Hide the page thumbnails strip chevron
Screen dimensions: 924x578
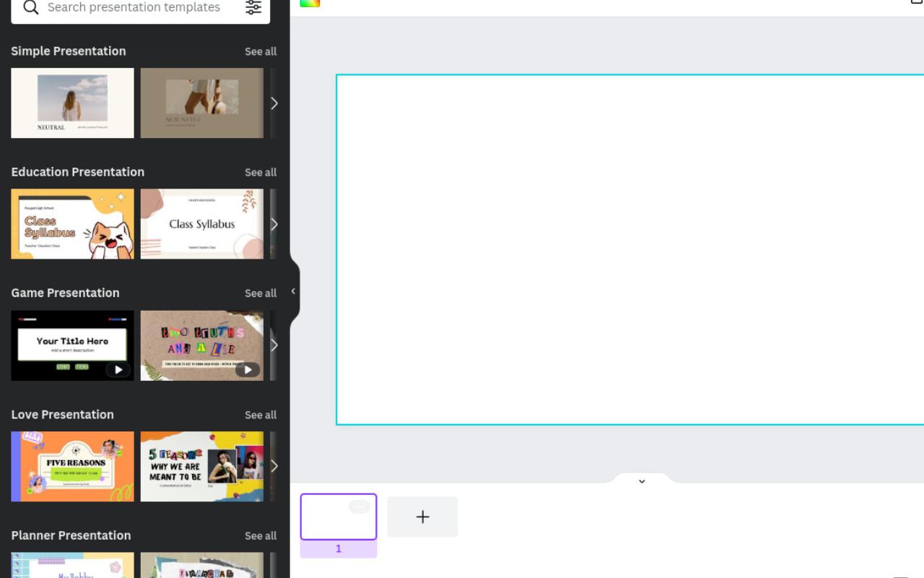pyautogui.click(x=642, y=481)
